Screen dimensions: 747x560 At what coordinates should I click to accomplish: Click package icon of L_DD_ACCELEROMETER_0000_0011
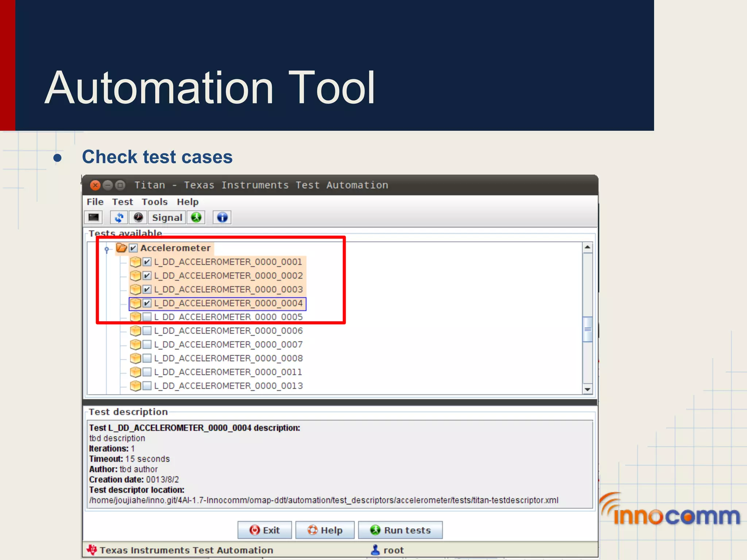(x=135, y=372)
